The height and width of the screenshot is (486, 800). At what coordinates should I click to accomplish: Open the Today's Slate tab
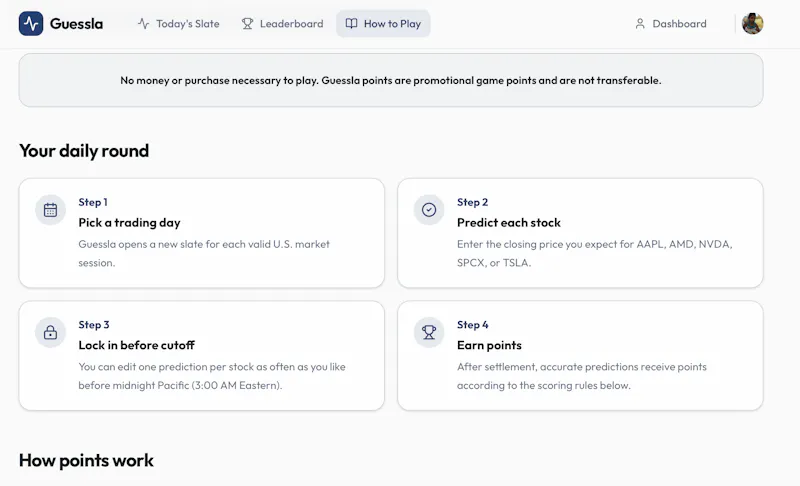tap(178, 23)
